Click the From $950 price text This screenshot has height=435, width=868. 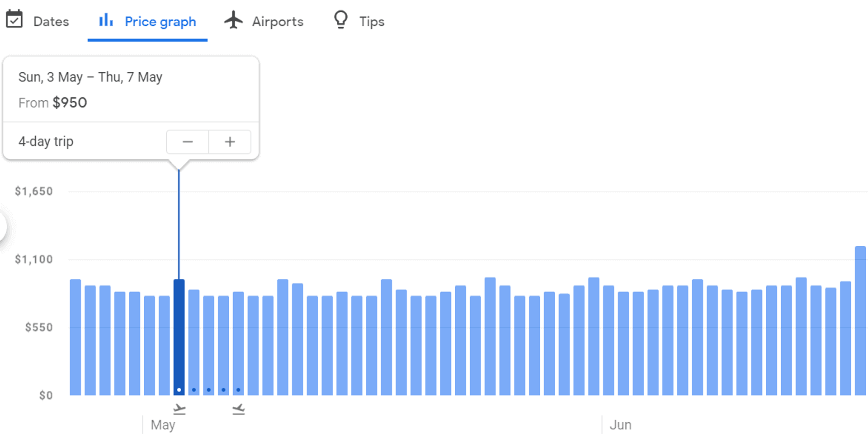(x=52, y=103)
